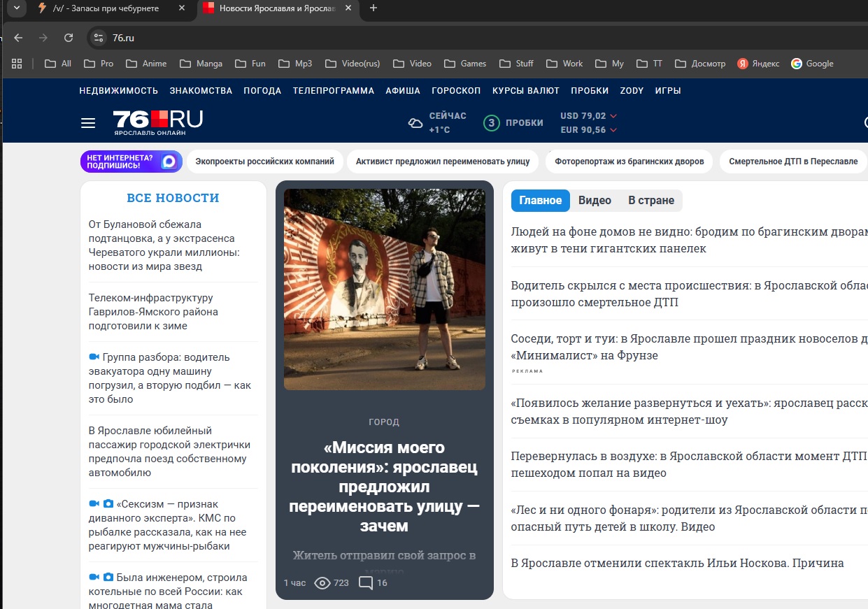Open the Chrome tab search chevron
The image size is (868, 609).
pyautogui.click(x=15, y=8)
